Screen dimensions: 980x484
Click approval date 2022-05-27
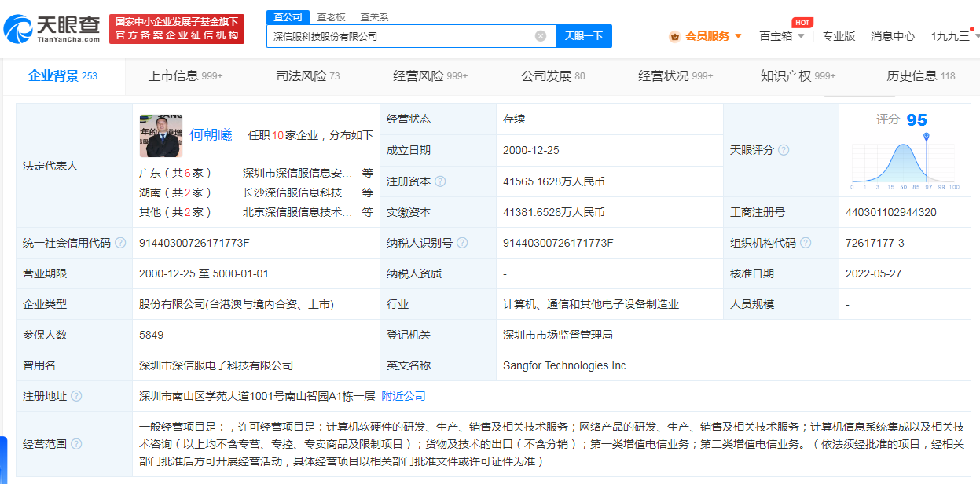pos(875,273)
